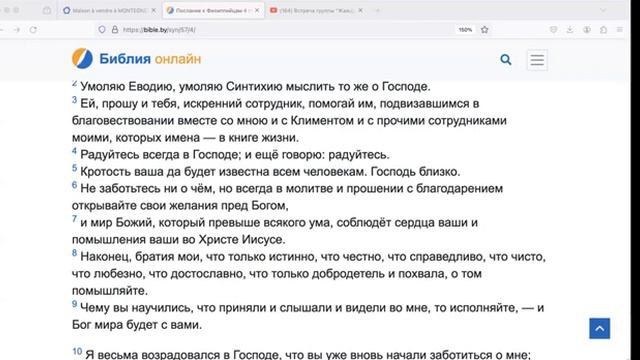The width and height of the screenshot is (640, 360).
Task: Click the text 'Чему вы научились'
Action: click(x=136, y=307)
